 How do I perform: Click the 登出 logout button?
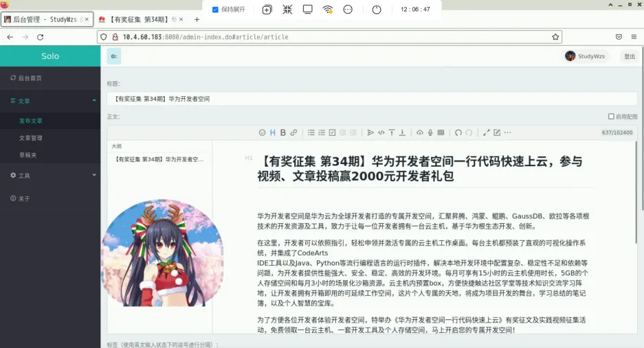[x=630, y=56]
